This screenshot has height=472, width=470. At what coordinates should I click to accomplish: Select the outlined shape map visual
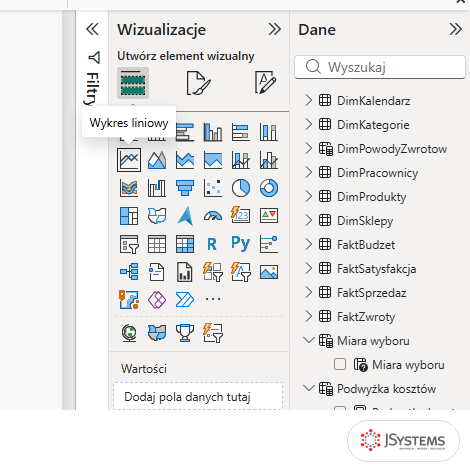tap(157, 216)
